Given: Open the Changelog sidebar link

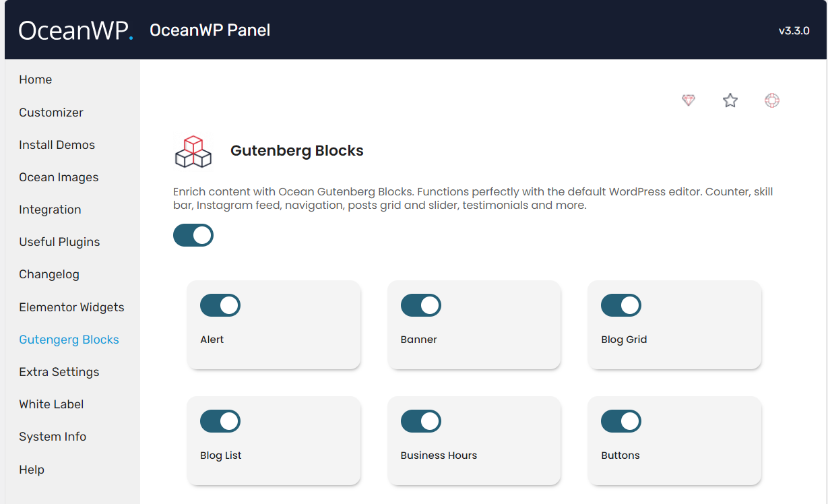Looking at the screenshot, I should tap(49, 274).
